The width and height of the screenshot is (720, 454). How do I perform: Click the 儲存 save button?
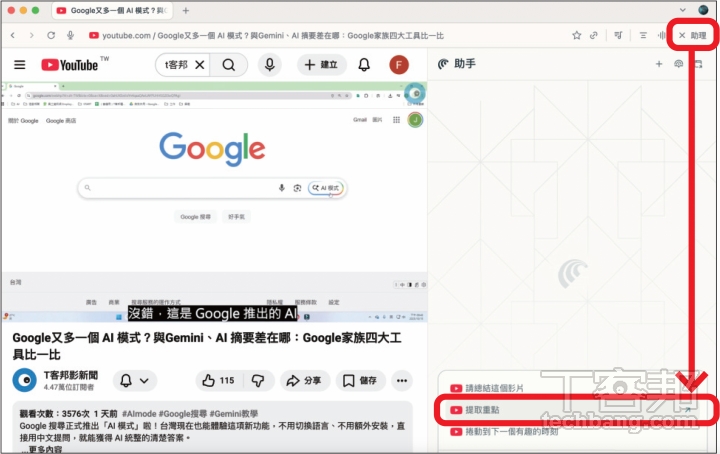(360, 381)
